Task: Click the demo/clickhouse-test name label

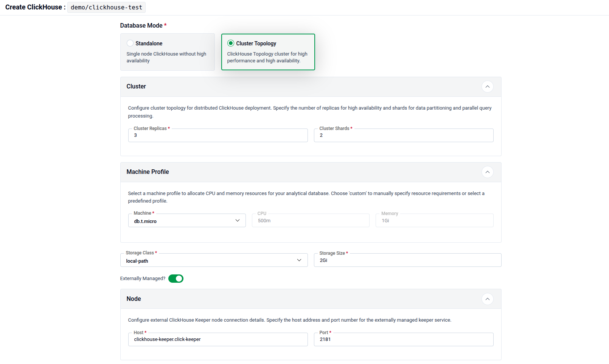Action: (106, 7)
